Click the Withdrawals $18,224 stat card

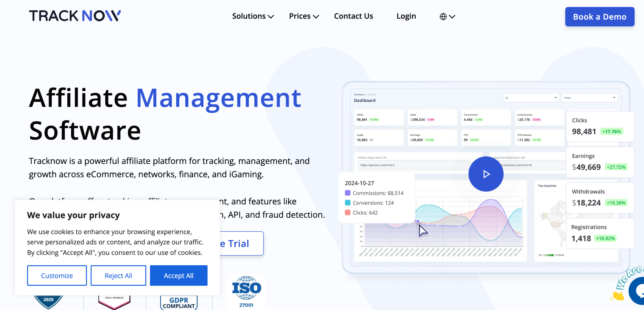600,198
